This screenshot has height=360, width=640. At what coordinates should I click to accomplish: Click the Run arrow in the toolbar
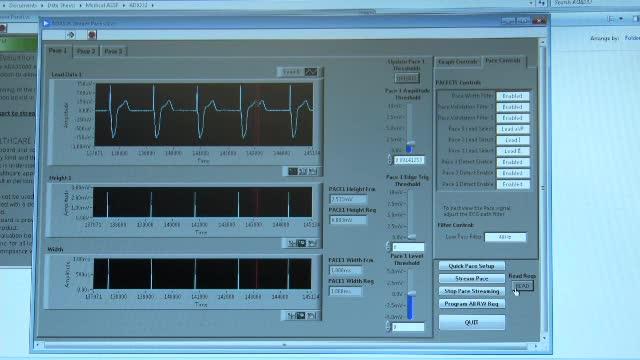tap(71, 35)
